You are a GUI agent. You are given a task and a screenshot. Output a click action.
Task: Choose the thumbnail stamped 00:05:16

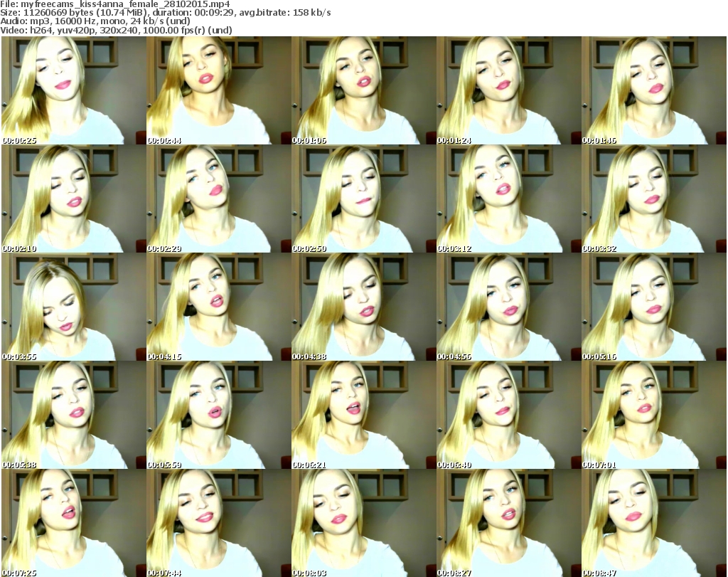pos(654,307)
